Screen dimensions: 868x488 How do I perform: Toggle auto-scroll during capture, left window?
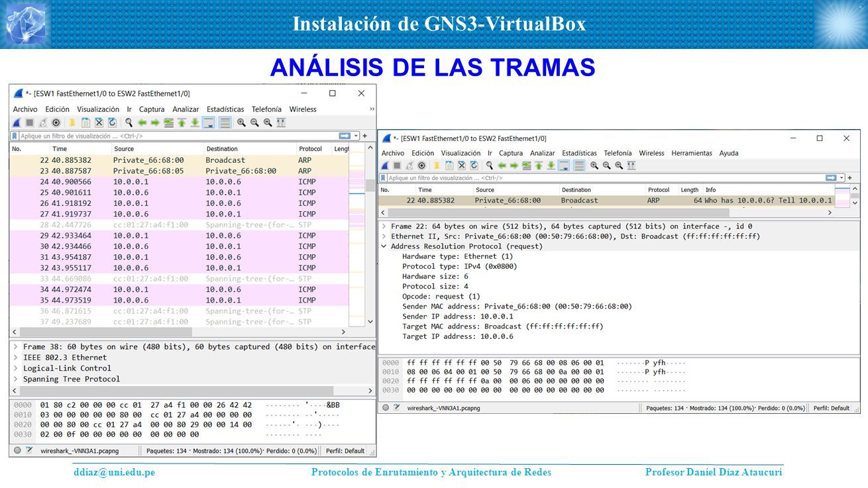point(209,122)
